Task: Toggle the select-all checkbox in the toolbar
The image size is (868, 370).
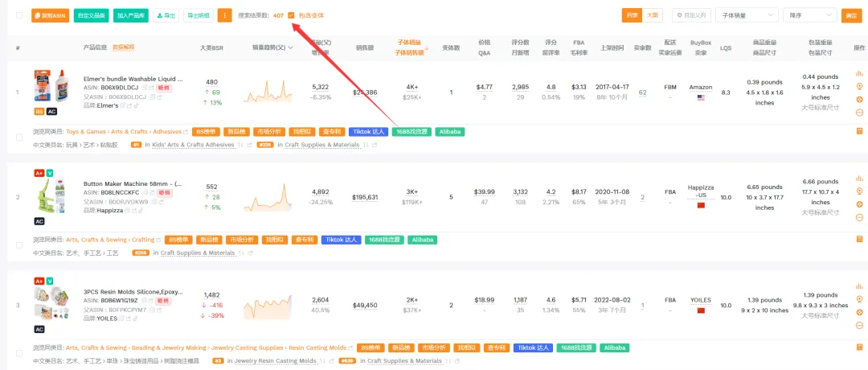Action: (19, 15)
